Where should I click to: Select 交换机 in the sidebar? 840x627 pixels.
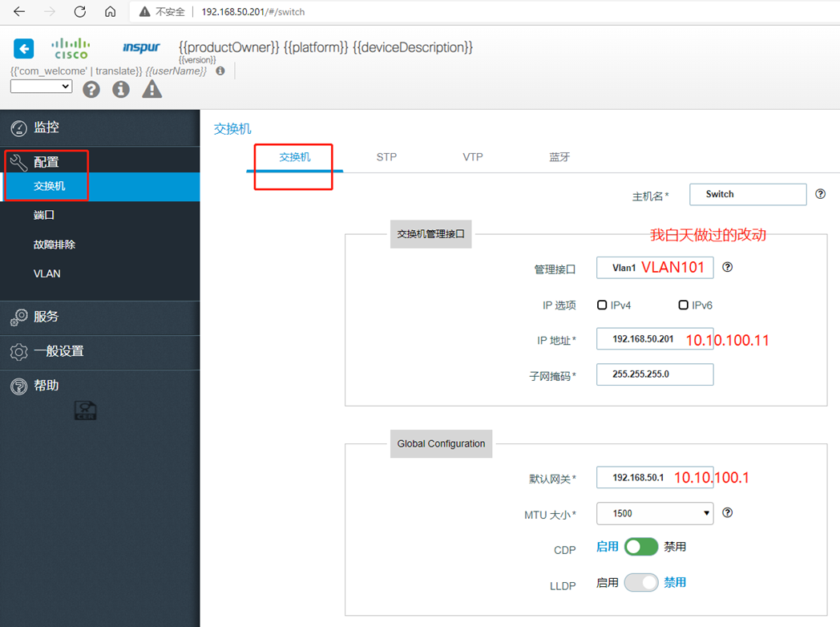tap(99, 187)
